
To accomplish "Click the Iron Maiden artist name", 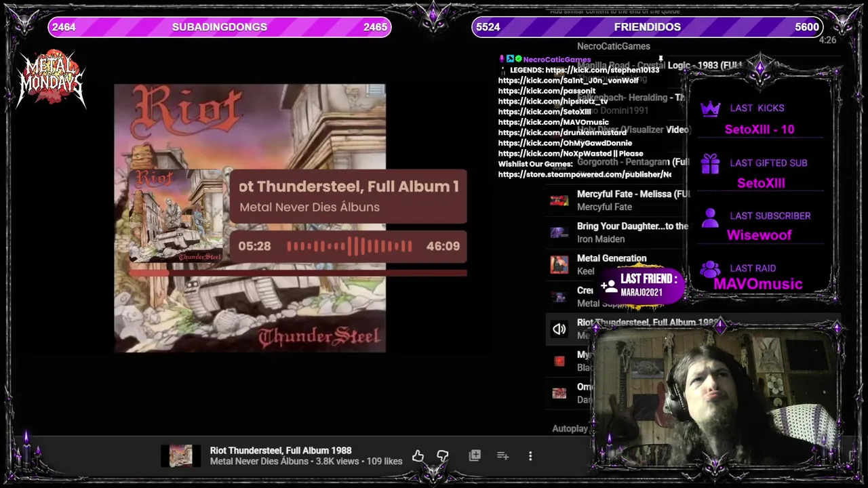I will [x=601, y=239].
